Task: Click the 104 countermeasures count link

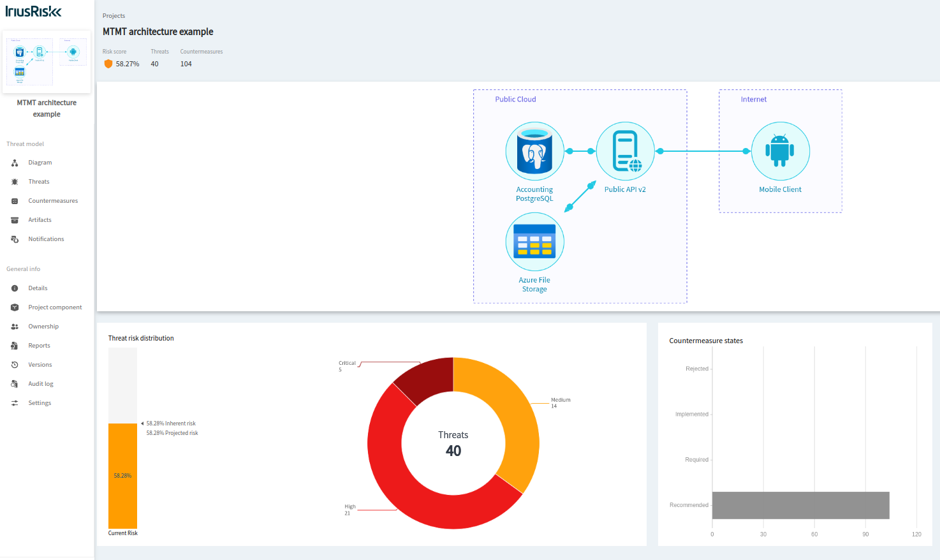Action: click(186, 64)
